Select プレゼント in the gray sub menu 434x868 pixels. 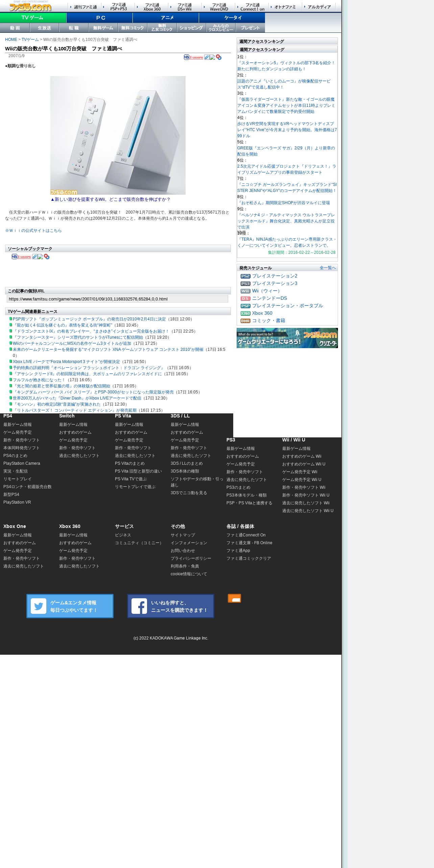click(x=250, y=28)
